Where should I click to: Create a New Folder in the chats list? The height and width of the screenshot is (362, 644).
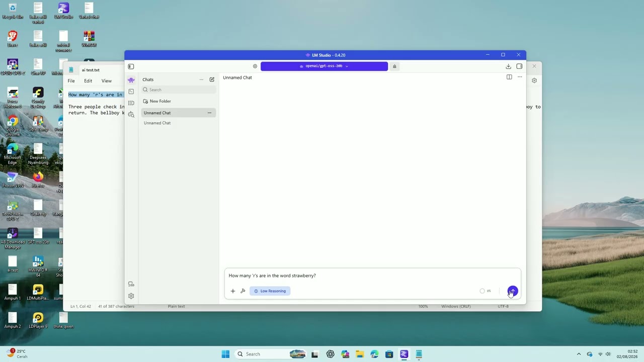[157, 101]
